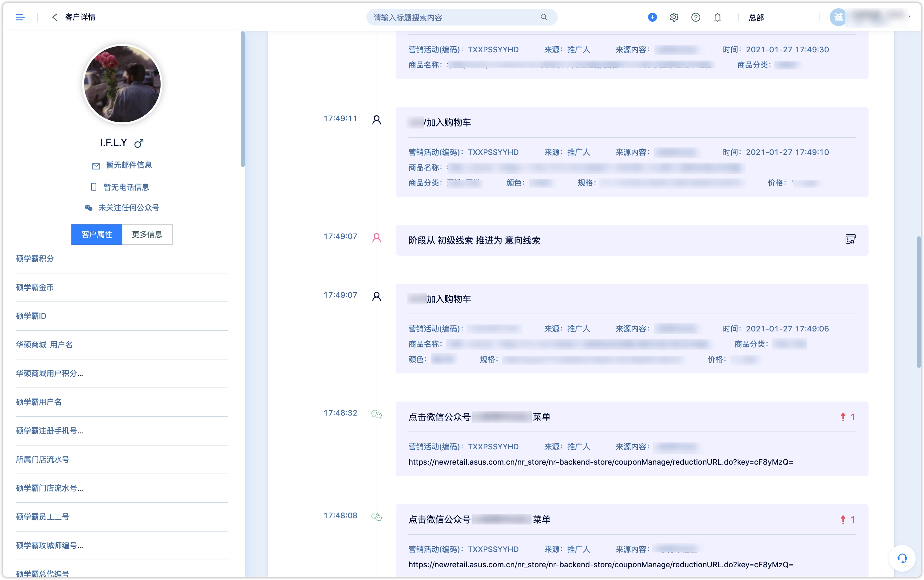
Task: Select the 硕学霸攻城师编号... attribute row
Action: pos(122,546)
